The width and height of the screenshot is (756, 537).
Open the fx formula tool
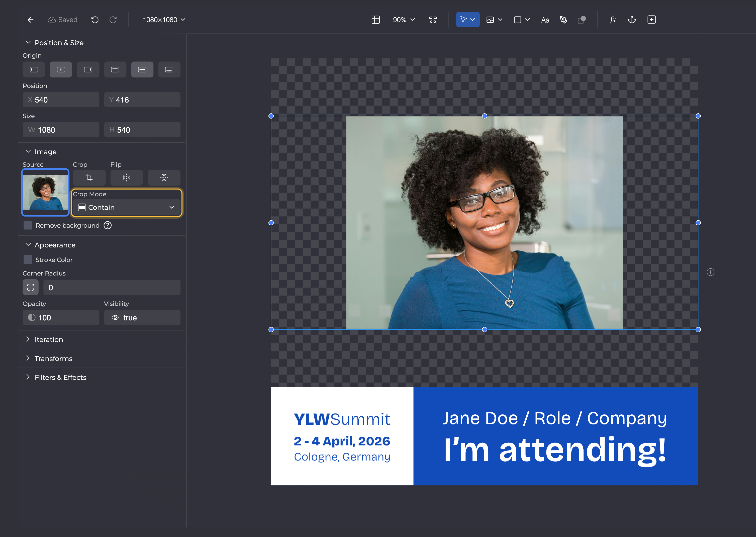click(x=613, y=20)
